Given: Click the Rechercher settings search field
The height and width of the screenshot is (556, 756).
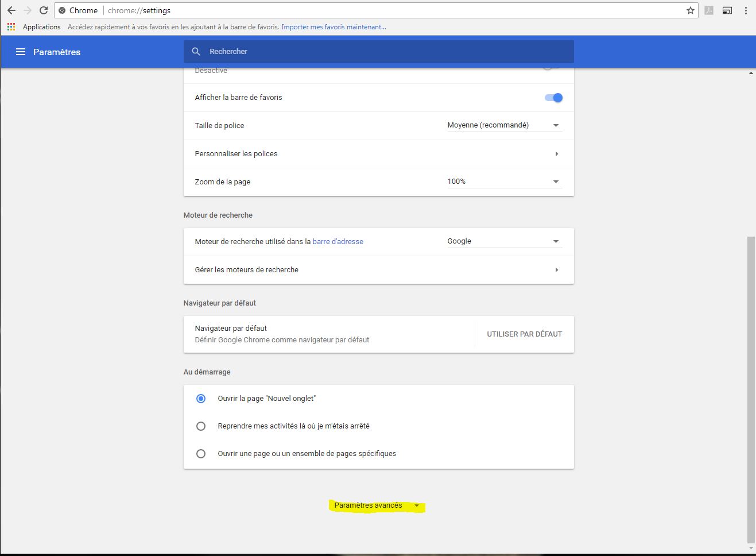Looking at the screenshot, I should [379, 52].
